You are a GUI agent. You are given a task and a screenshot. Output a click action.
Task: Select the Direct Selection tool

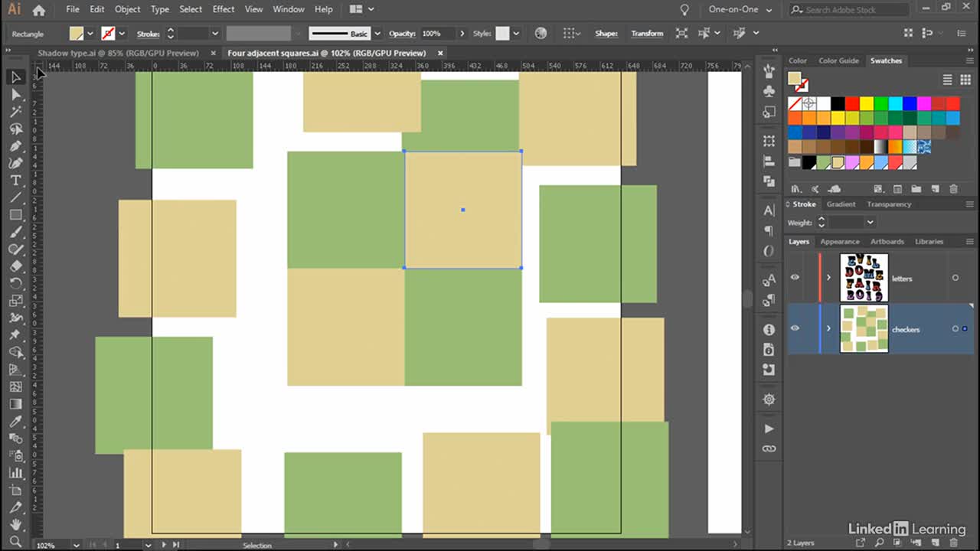(x=15, y=94)
